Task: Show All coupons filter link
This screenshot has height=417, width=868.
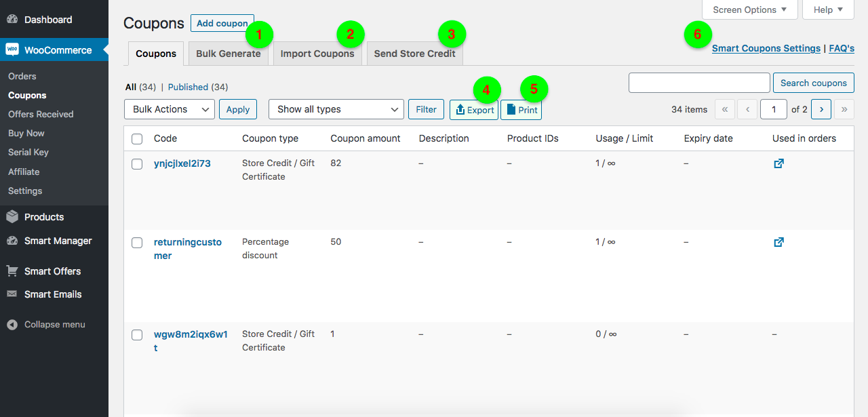Action: click(131, 87)
